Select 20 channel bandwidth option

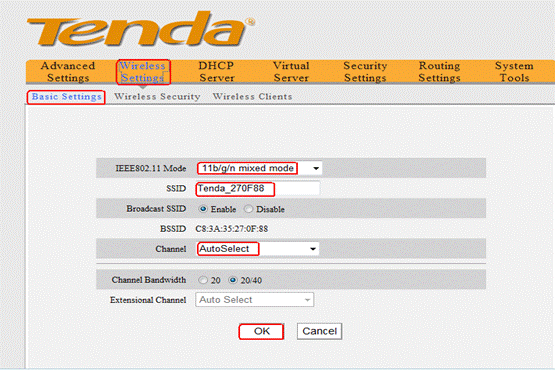(x=203, y=280)
